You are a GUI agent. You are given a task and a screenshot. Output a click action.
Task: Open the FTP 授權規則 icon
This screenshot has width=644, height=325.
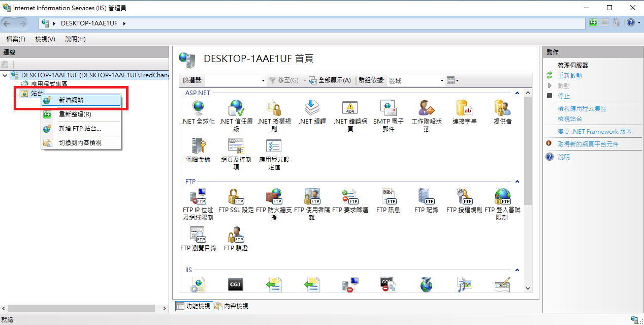(x=464, y=196)
